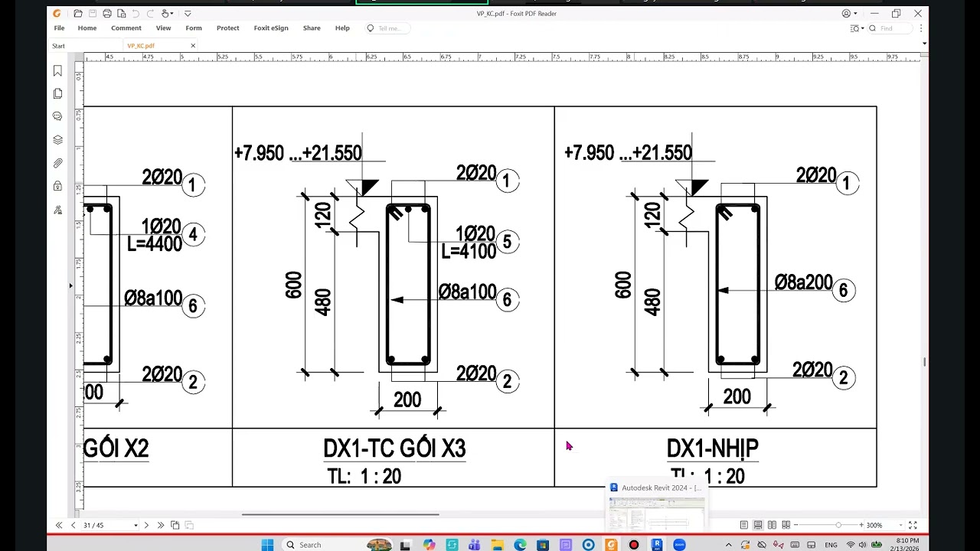Screen dimensions: 980x551
Task: Open a file with the folder icon
Action: point(78,14)
